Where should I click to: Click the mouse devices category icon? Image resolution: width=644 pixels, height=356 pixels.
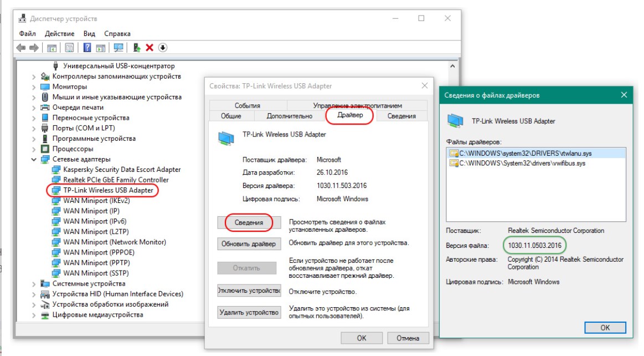[x=45, y=97]
